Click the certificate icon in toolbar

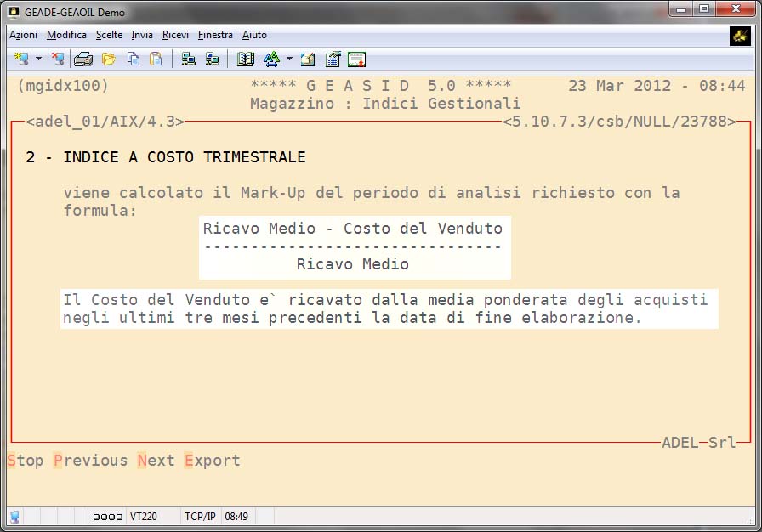point(356,59)
